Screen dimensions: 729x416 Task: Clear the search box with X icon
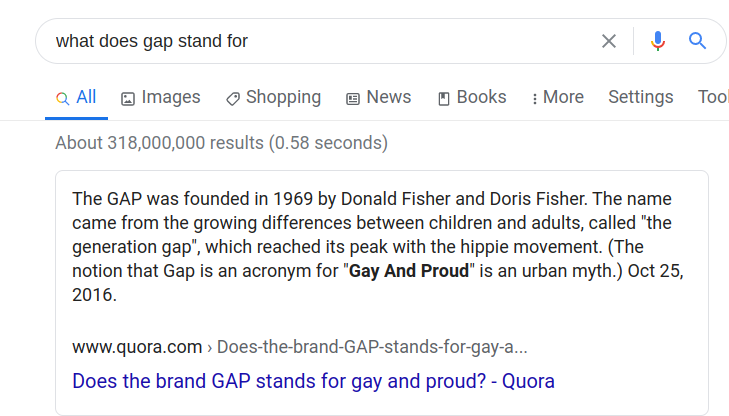609,41
